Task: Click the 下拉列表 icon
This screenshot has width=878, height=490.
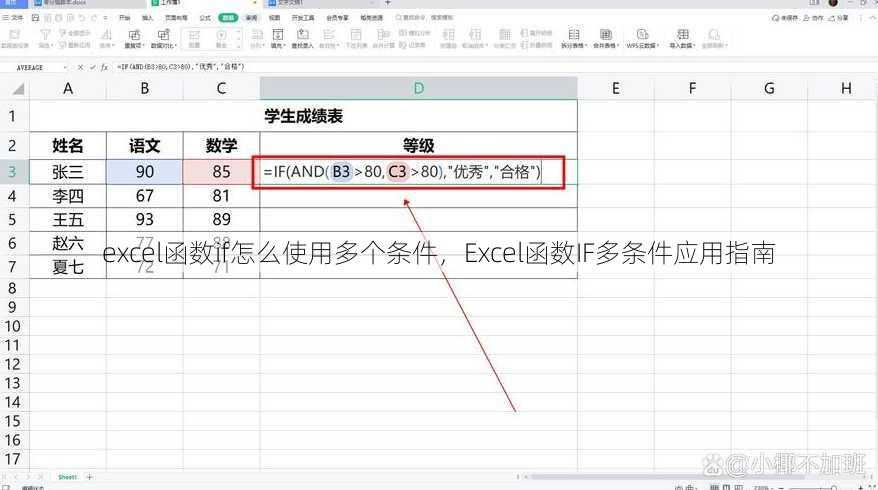Action: click(356, 38)
